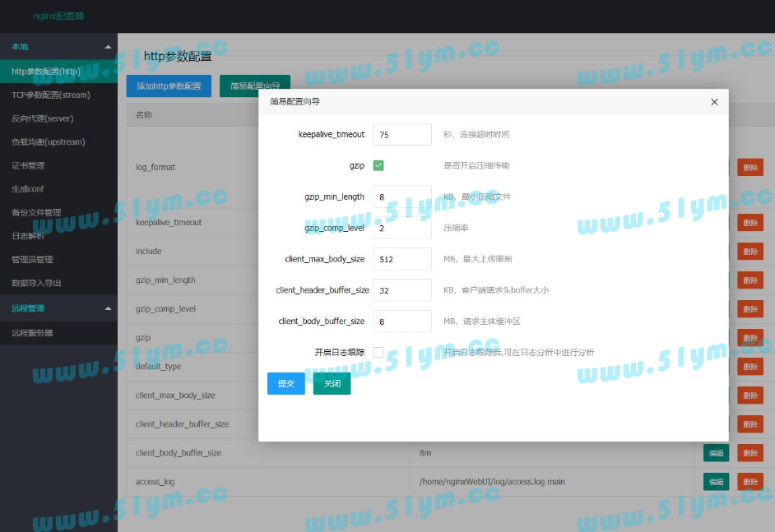Collapse the 远程管理 sidebar section arrow
The image size is (775, 532).
tap(108, 308)
